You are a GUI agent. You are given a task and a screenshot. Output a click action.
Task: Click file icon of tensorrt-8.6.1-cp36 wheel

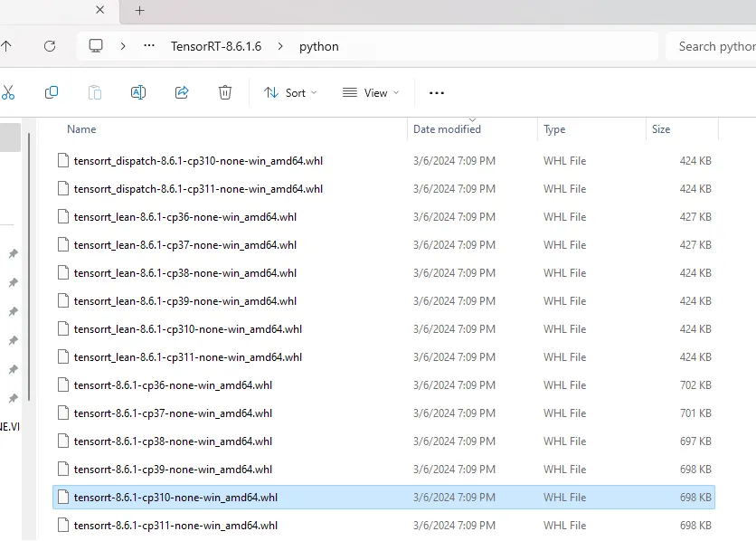click(x=63, y=384)
